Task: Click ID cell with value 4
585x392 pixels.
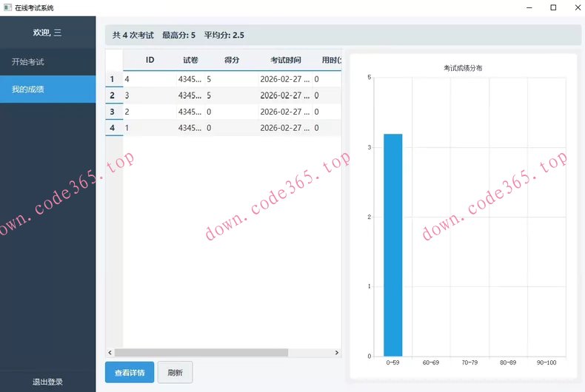Action: pyautogui.click(x=150, y=79)
